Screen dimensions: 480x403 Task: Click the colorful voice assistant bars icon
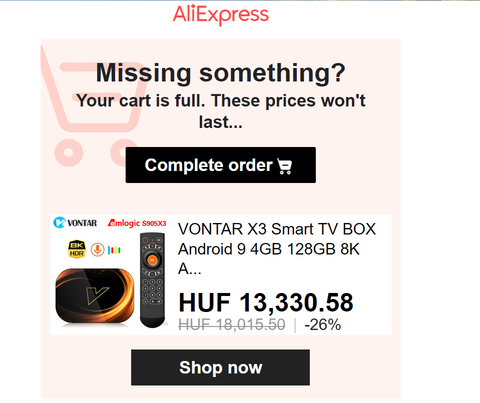coord(114,250)
